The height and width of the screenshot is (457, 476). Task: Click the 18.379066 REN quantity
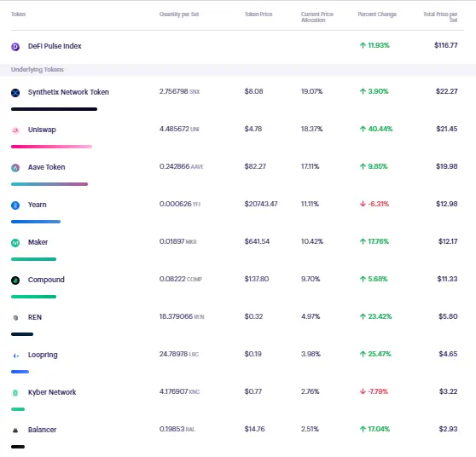coord(182,316)
